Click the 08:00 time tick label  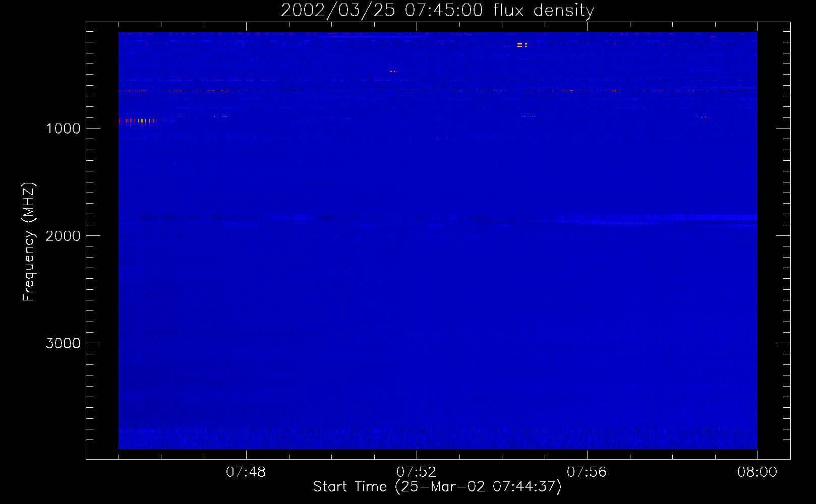click(757, 472)
